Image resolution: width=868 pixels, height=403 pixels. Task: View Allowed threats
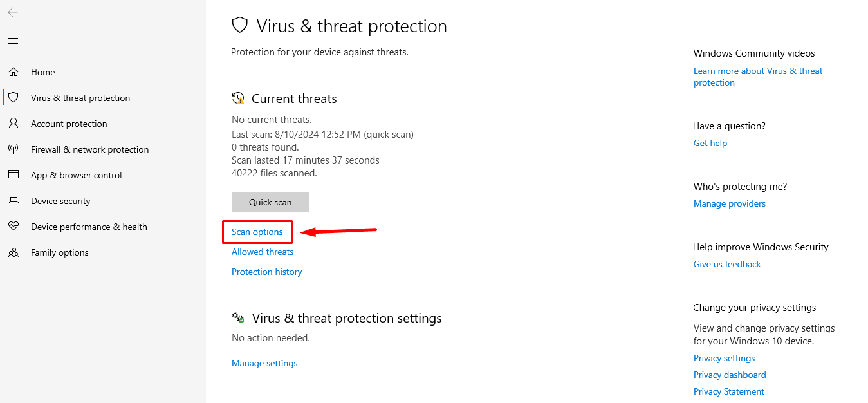(x=263, y=252)
